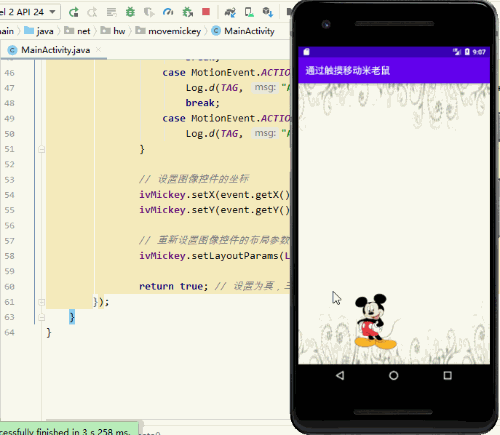Screen dimensions: 500x435
Task: Click the Apply Changes and Restart Activity icon
Action: click(92, 12)
